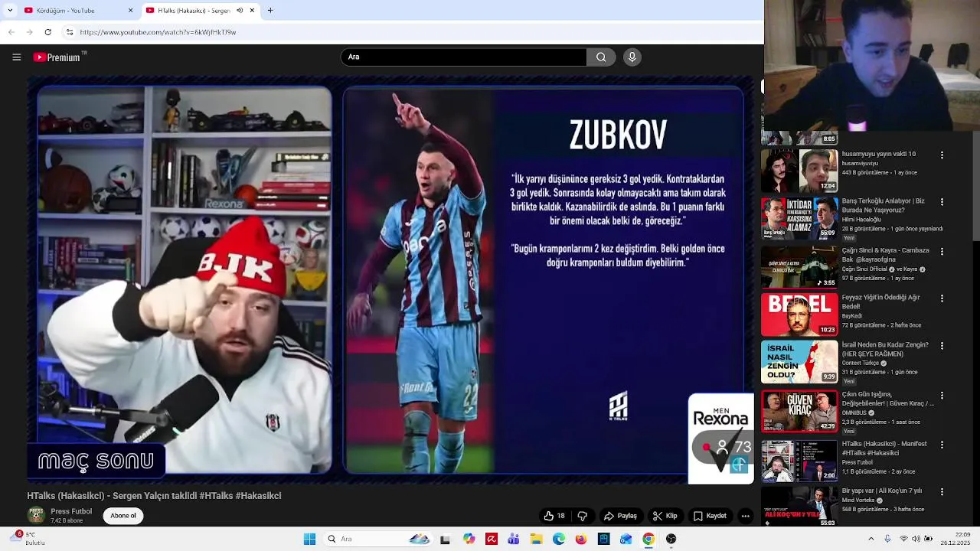Reload the current page
The image size is (980, 551).
click(47, 32)
